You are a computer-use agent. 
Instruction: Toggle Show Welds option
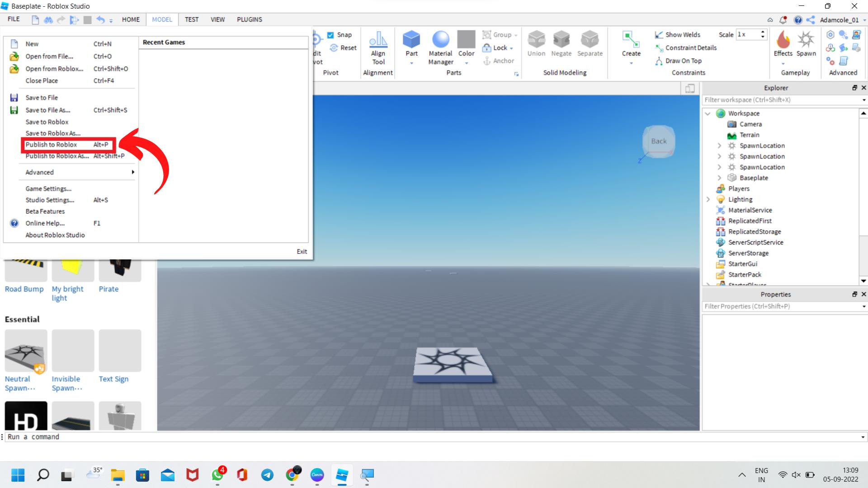[x=677, y=35]
